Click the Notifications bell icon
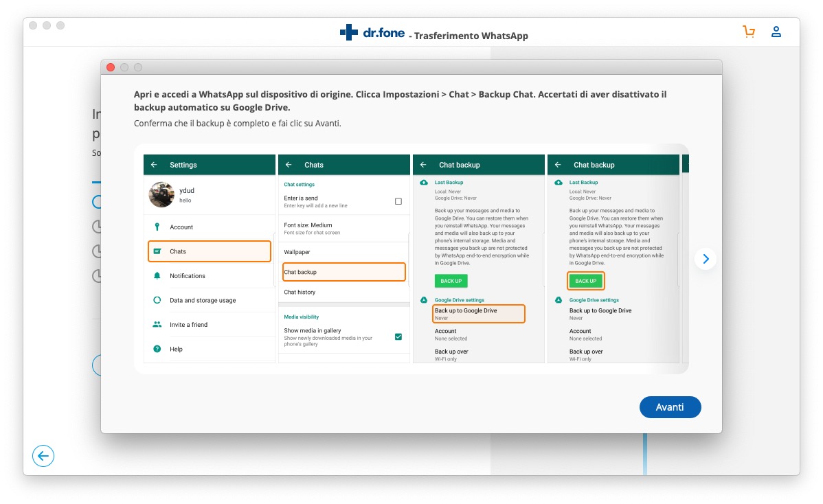Image resolution: width=823 pixels, height=504 pixels. (157, 276)
